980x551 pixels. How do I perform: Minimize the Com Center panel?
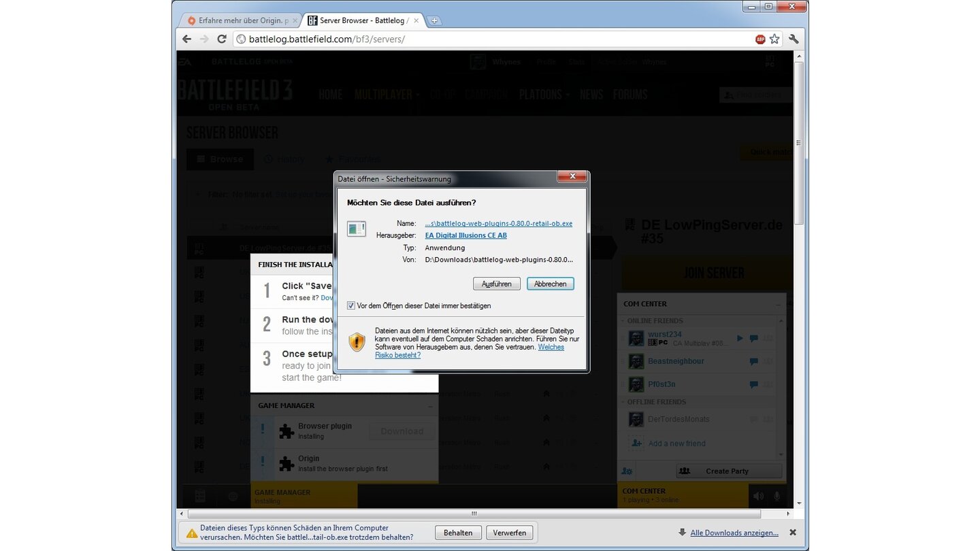point(777,304)
